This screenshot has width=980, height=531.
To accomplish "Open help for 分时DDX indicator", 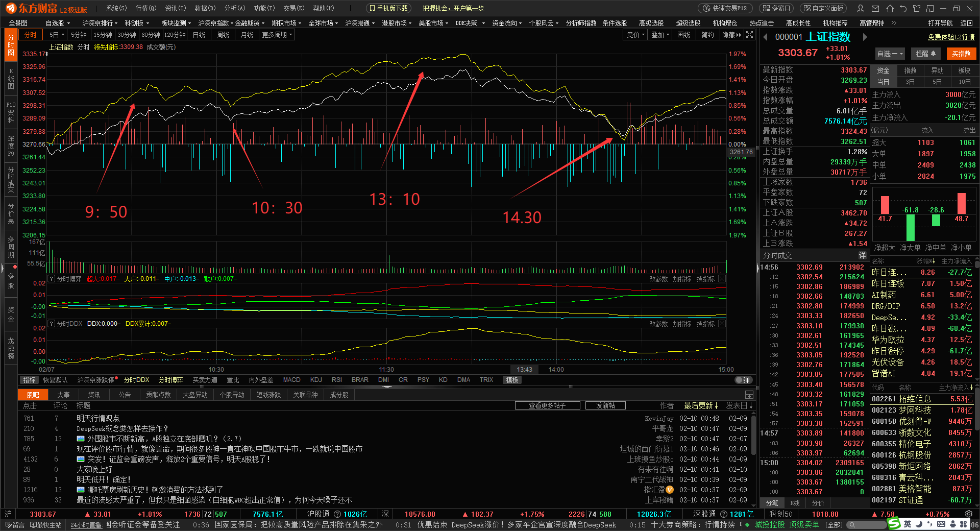I will (x=52, y=324).
